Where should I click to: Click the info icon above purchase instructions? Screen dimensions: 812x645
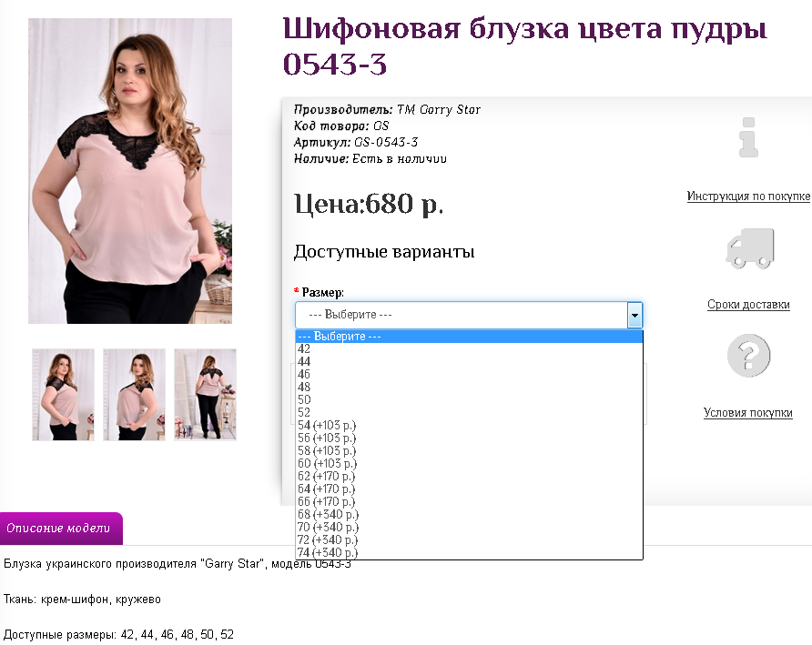coord(748,137)
